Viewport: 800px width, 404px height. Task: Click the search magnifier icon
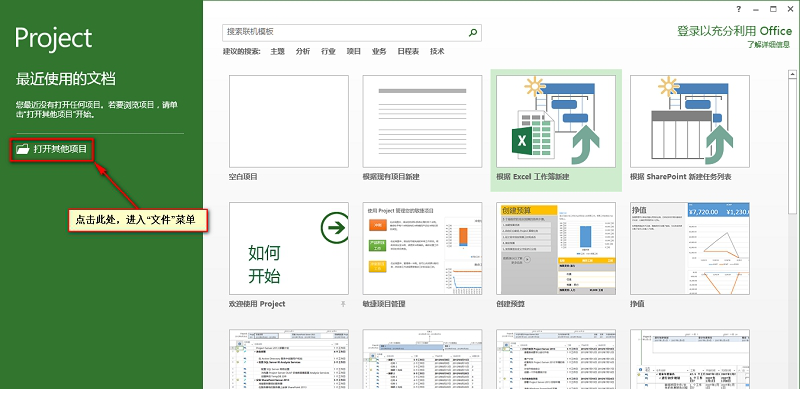tap(473, 33)
